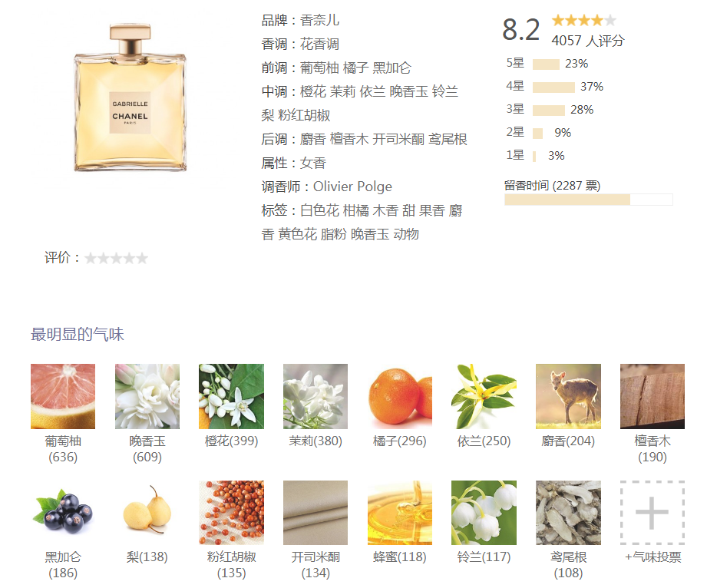The height and width of the screenshot is (588, 707).
Task: Click the lily of the valley 铃兰 image
Action: (484, 513)
